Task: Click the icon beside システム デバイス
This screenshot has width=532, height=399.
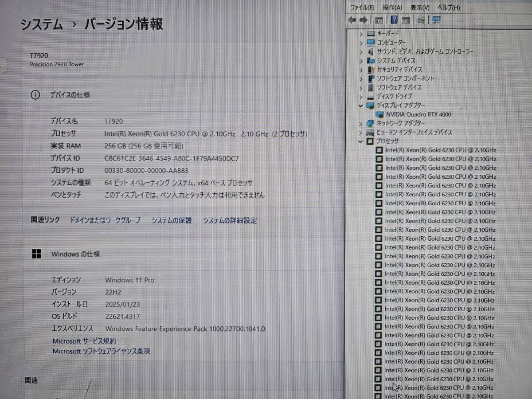Action: [371, 60]
